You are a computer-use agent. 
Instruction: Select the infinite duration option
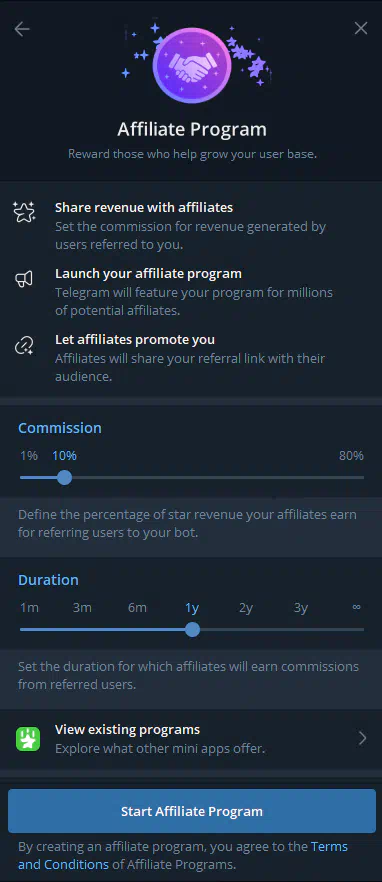356,607
